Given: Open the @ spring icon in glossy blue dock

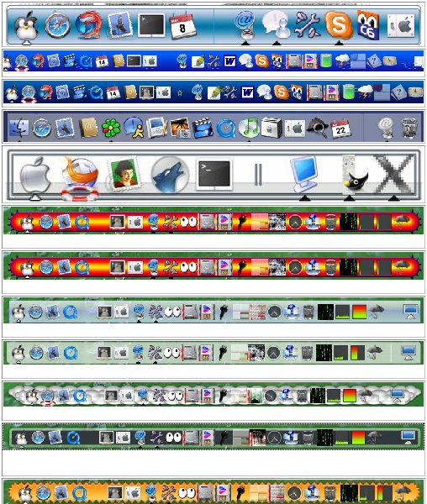Looking at the screenshot, I should click(x=245, y=25).
